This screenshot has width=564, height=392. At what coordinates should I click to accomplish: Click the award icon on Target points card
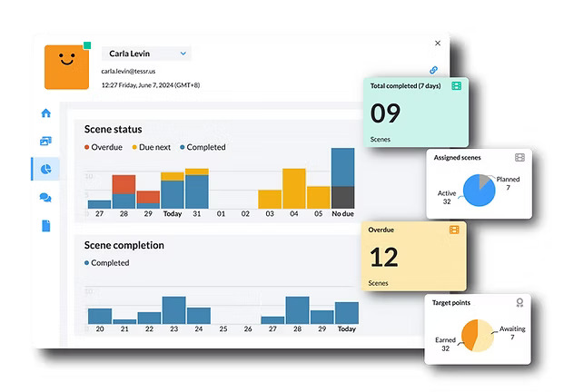click(519, 302)
